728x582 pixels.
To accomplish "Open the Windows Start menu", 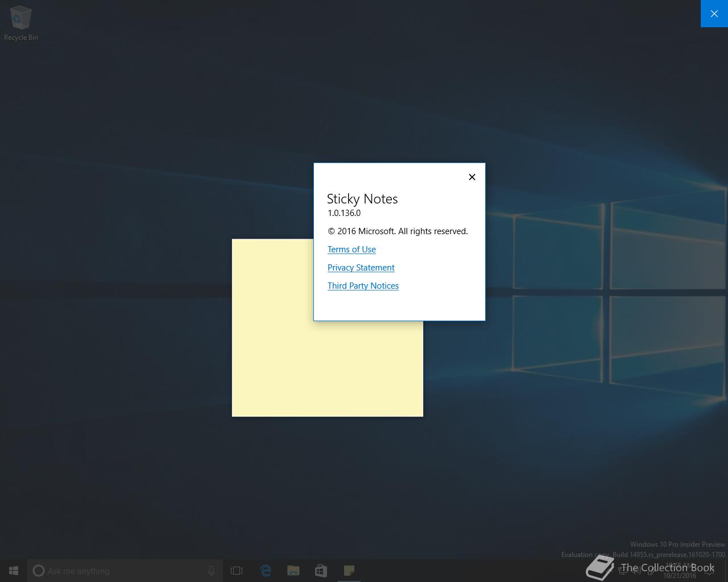I will (14, 571).
